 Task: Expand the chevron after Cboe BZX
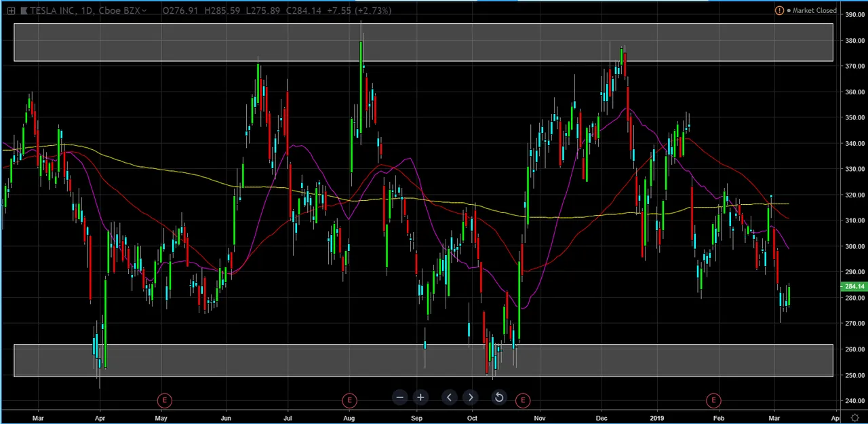pos(144,11)
